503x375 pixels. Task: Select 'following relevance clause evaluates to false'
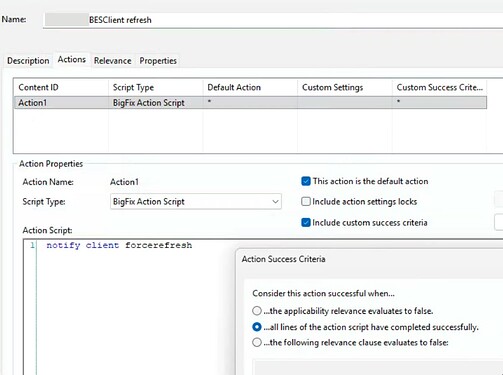point(257,342)
